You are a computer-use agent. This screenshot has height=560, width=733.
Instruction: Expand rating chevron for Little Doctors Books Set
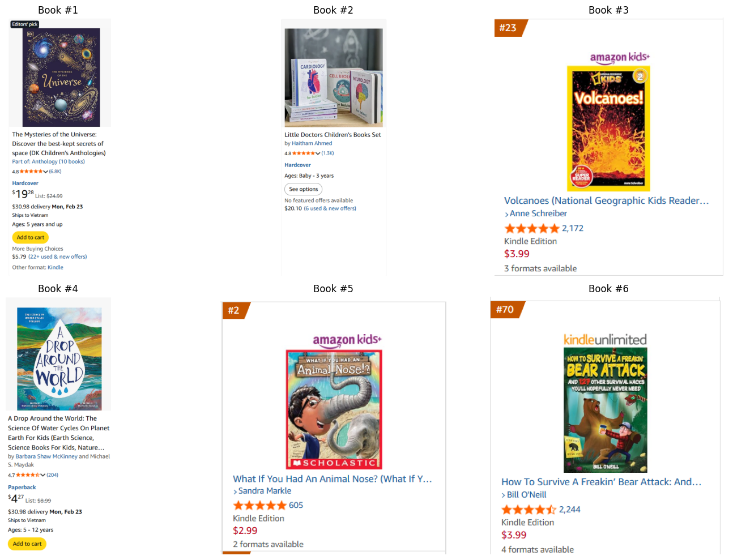click(318, 153)
